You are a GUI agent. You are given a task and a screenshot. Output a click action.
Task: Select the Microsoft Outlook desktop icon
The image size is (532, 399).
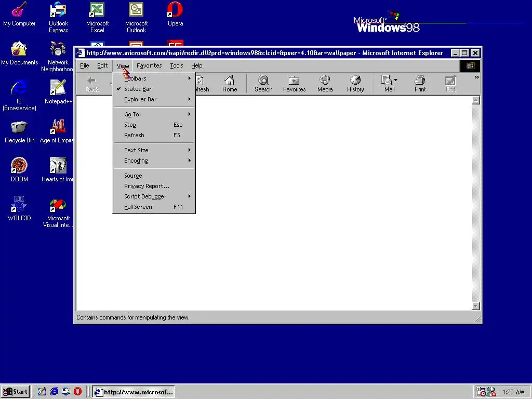[x=136, y=17]
